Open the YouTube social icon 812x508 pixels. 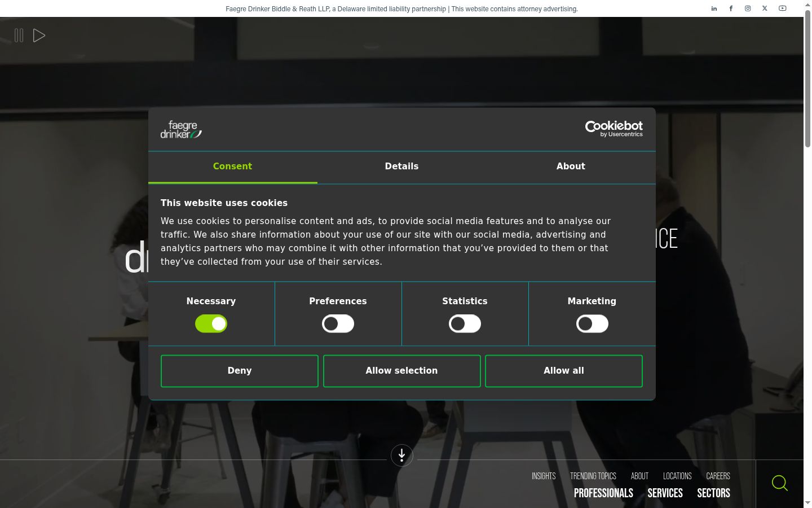point(783,8)
